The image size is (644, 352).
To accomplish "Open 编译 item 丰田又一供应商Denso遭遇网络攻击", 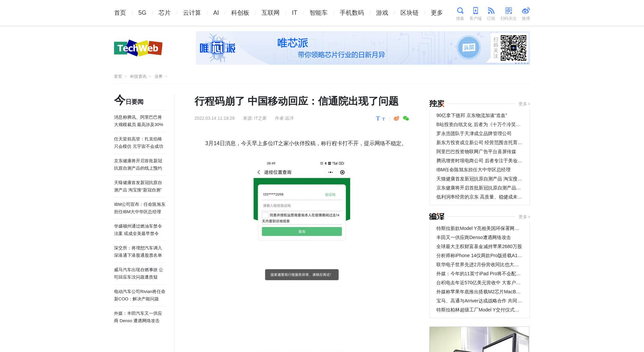I will [x=473, y=237].
